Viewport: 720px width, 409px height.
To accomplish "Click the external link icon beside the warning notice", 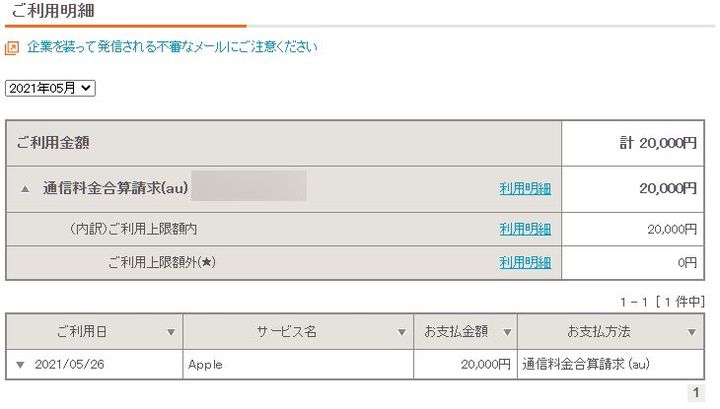I will point(12,47).
